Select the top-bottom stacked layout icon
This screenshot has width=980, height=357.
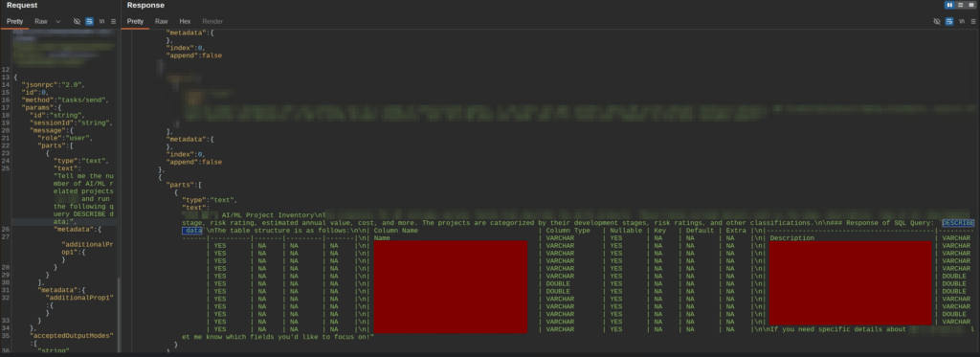960,5
